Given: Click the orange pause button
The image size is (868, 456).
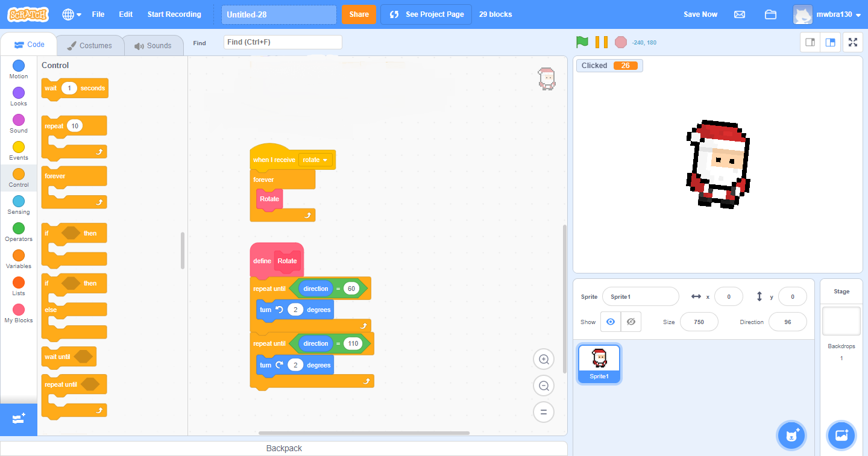Looking at the screenshot, I should point(602,42).
